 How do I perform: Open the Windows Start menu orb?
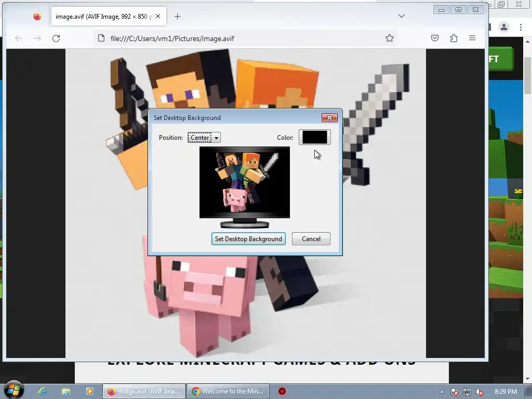point(14,390)
